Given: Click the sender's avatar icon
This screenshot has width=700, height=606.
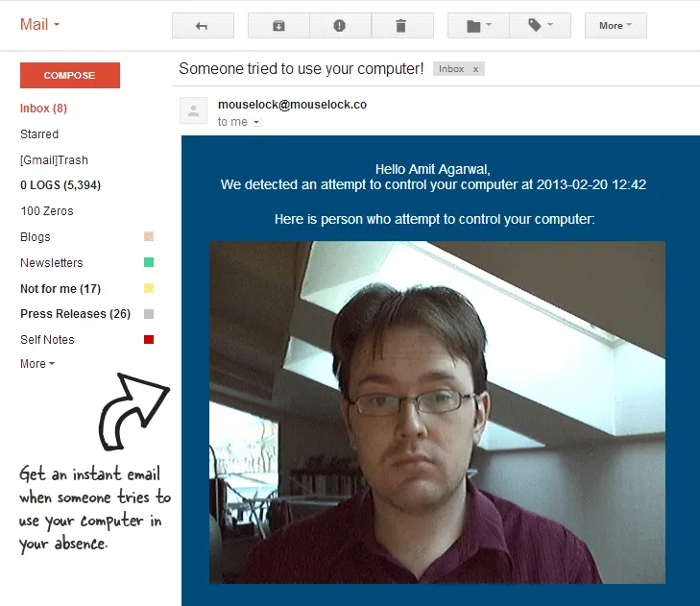Looking at the screenshot, I should (x=194, y=110).
